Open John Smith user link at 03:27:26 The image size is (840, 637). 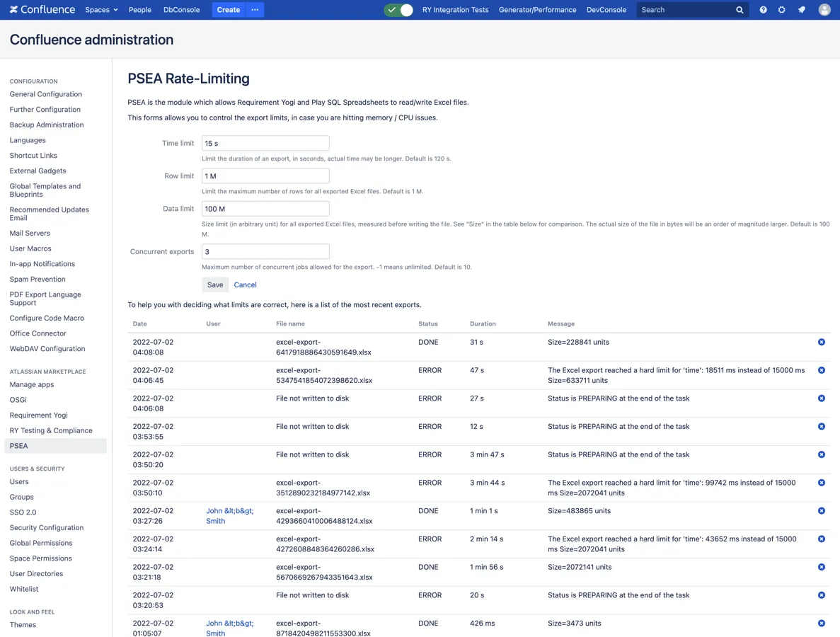point(230,516)
